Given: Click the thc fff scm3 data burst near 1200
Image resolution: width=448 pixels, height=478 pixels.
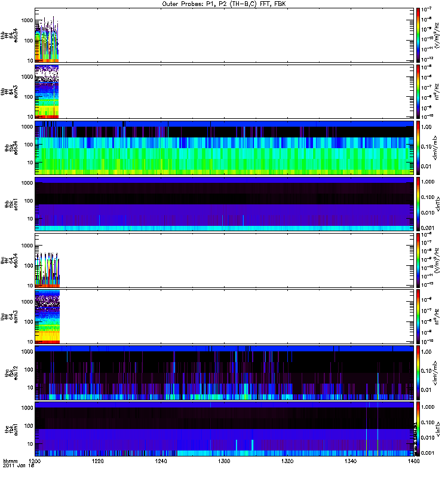Looking at the screenshot, I should coord(47,317).
